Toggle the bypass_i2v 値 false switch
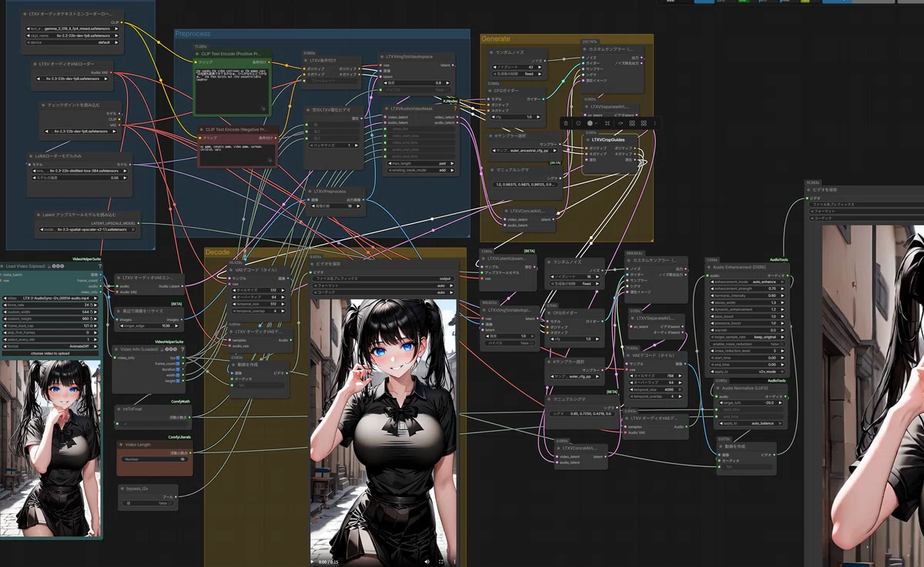Image resolution: width=924 pixels, height=567 pixels. point(149,503)
